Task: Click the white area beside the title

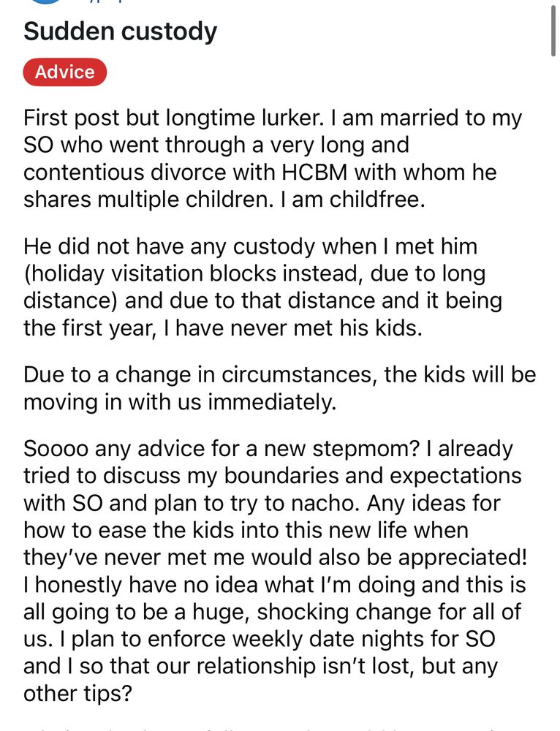Action: (x=366, y=31)
